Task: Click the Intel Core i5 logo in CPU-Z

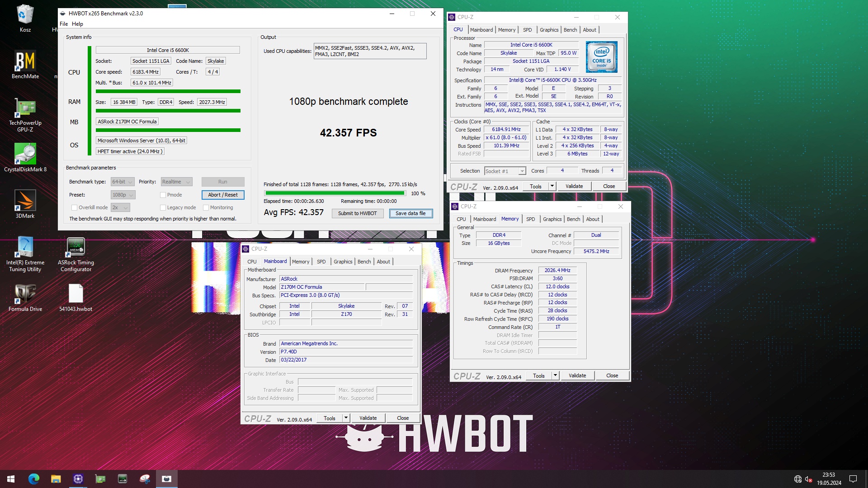Action: [602, 57]
